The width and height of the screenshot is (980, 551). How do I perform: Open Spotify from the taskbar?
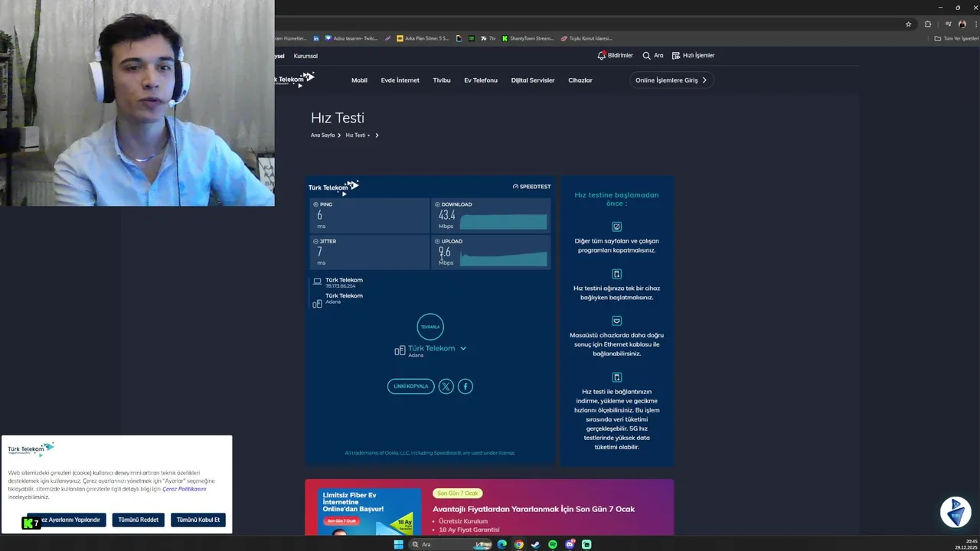553,545
